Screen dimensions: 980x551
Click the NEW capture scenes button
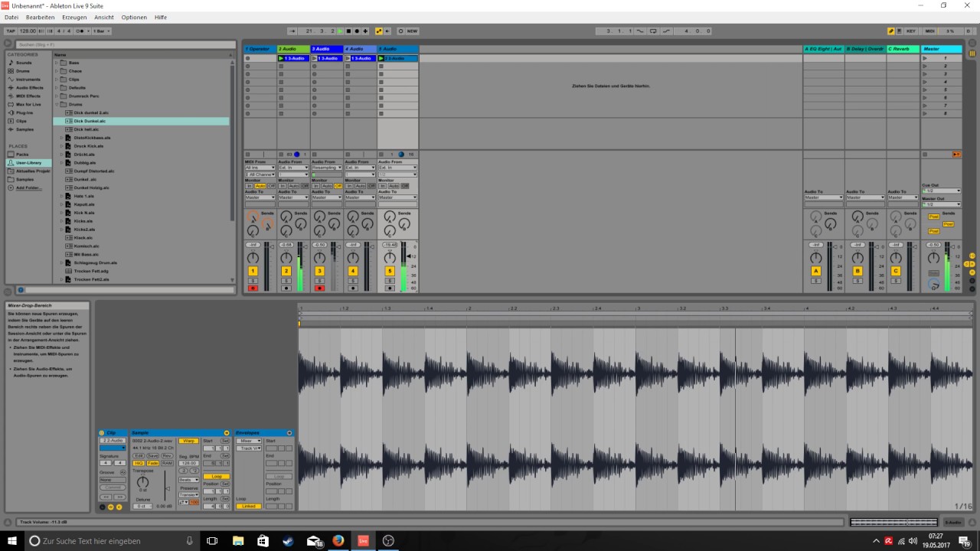(x=412, y=31)
